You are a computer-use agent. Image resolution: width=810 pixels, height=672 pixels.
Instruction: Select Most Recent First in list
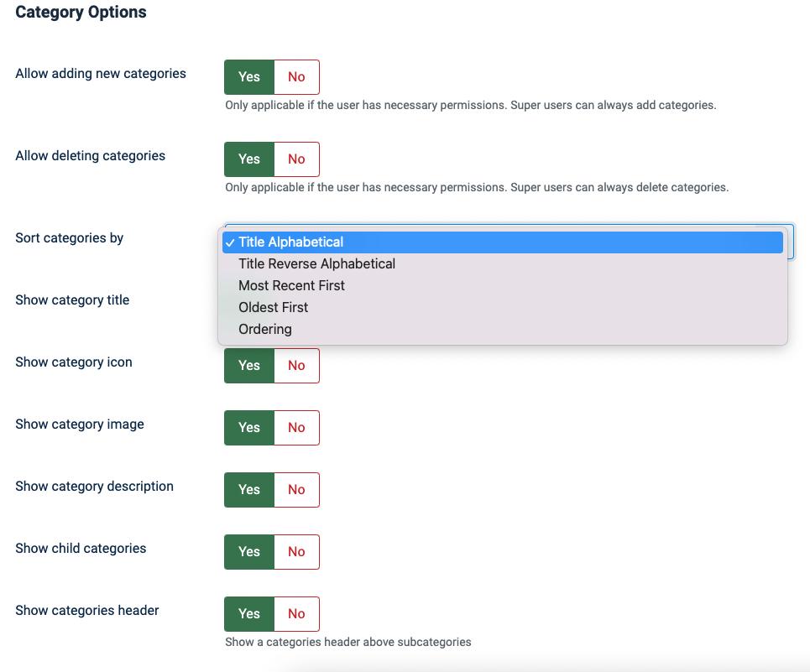pyautogui.click(x=503, y=285)
